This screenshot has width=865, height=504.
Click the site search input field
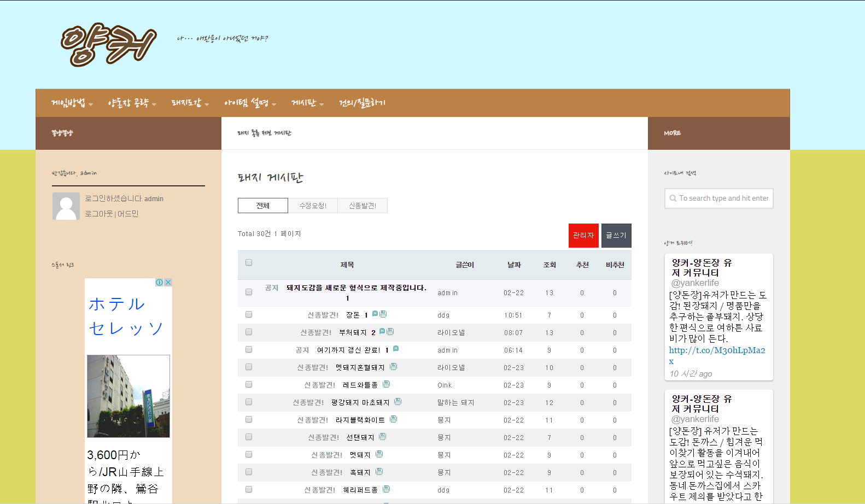tap(723, 198)
